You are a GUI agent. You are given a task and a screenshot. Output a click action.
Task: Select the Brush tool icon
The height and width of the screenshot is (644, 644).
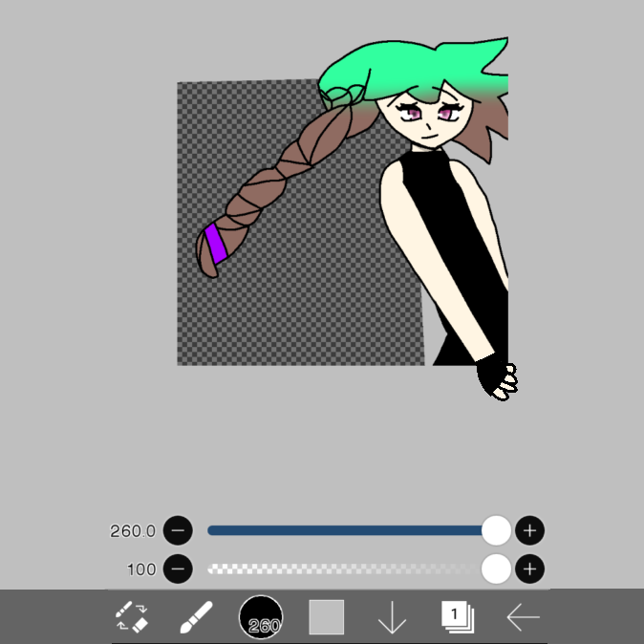196,617
